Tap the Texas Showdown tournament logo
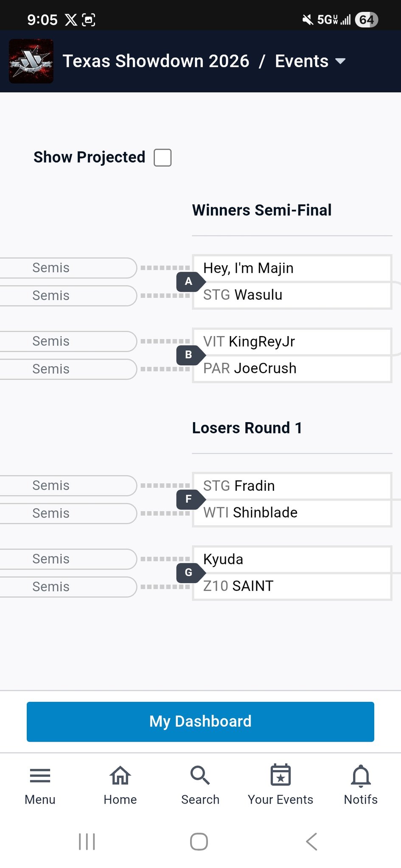Screen dimensions: 401x868 pos(31,61)
